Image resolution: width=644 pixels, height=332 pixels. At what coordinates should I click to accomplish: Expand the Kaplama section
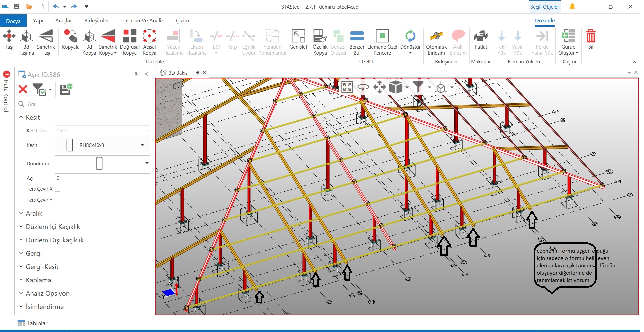[x=38, y=280]
